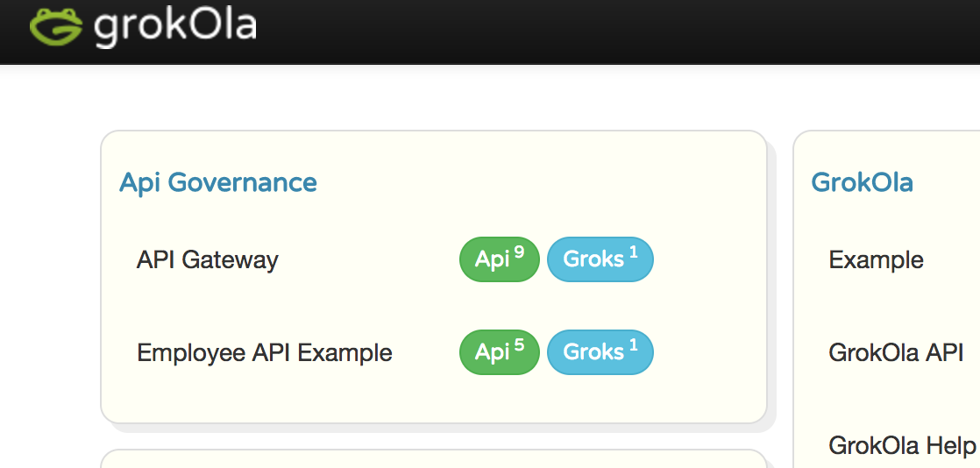
Task: Click count 9 on API Gateway's Api badge
Action: tap(519, 252)
